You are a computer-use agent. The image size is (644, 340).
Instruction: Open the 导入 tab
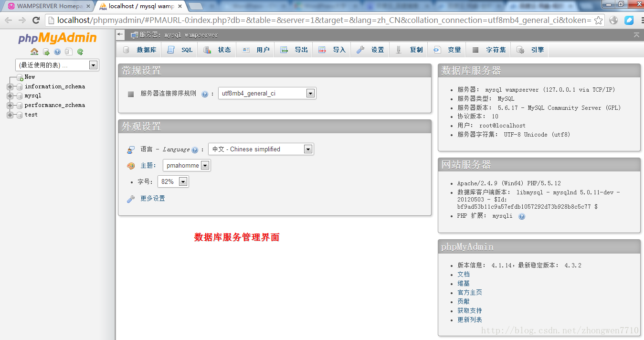click(x=332, y=50)
